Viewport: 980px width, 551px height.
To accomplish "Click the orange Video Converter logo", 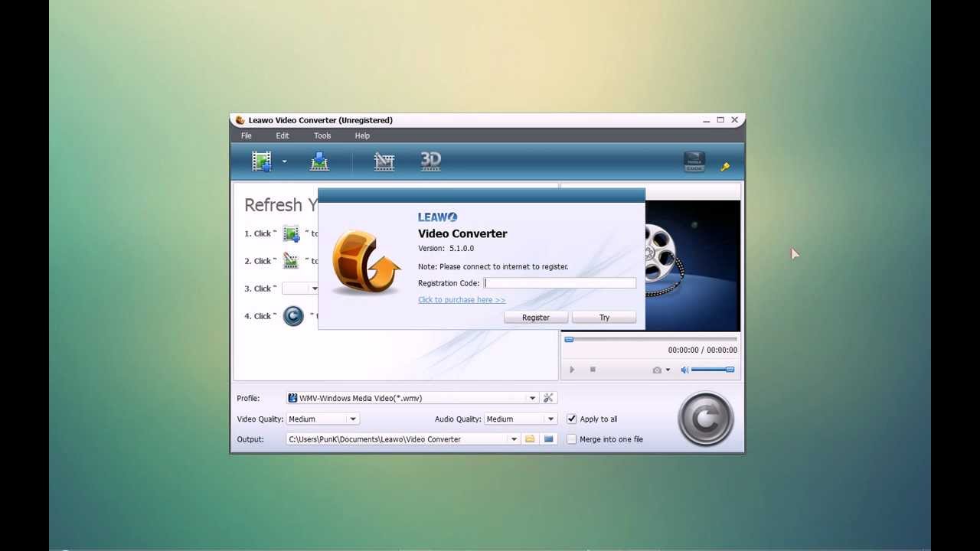I will tap(366, 262).
